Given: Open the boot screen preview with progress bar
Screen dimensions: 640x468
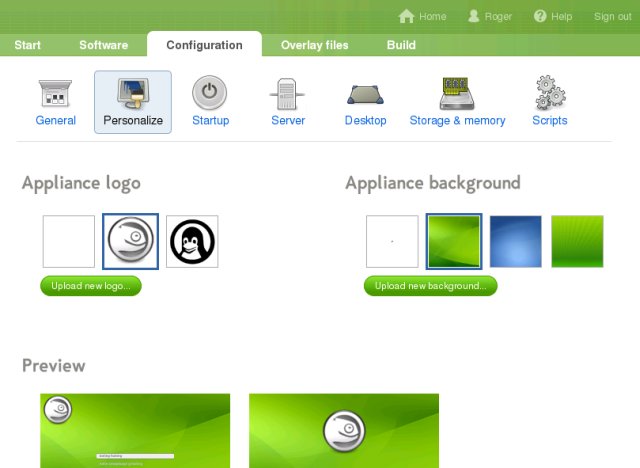Looking at the screenshot, I should click(x=135, y=430).
